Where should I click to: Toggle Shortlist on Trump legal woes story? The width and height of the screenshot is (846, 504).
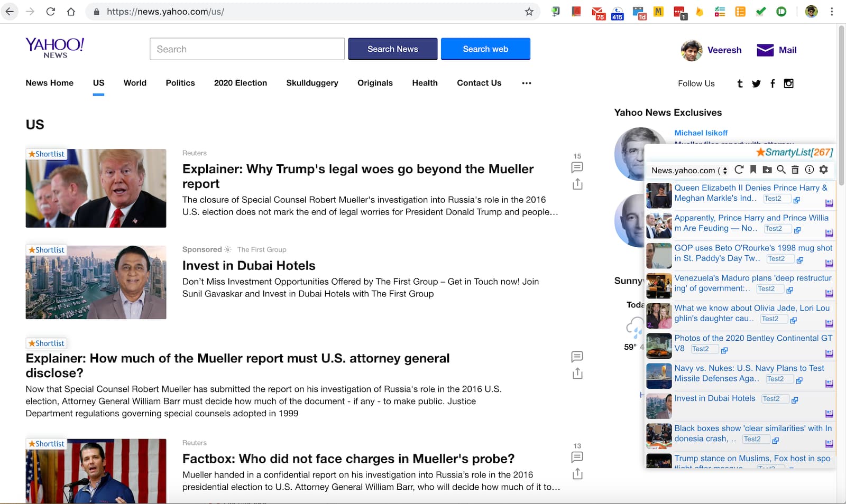(47, 154)
